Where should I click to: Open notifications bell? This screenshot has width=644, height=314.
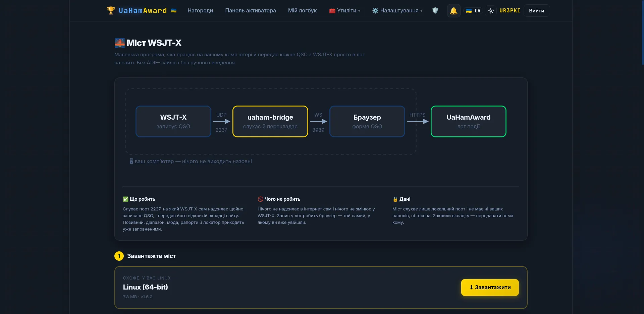point(453,11)
